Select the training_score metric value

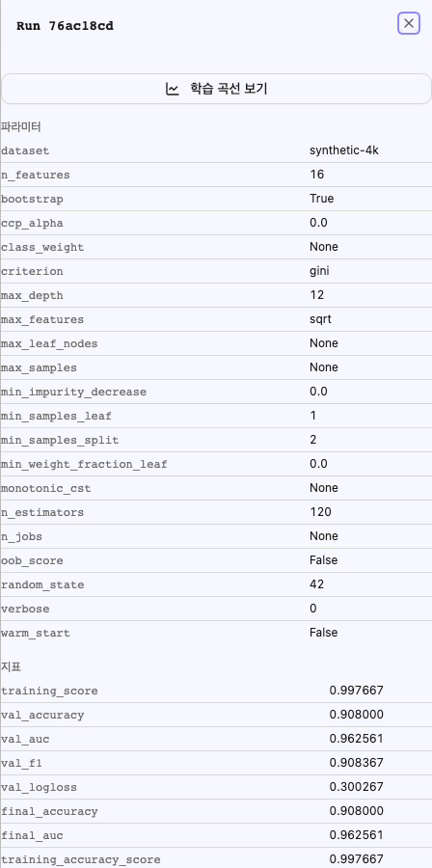[356, 691]
